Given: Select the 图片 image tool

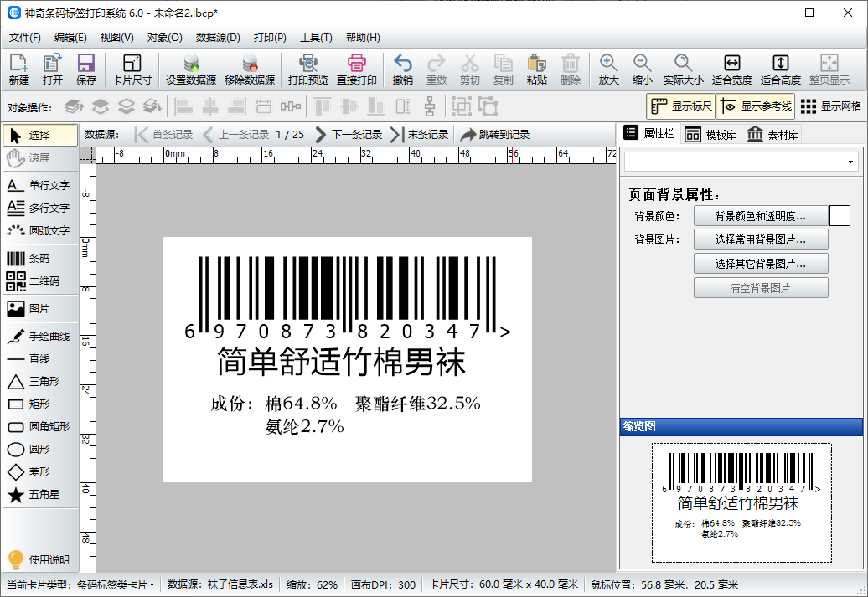Looking at the screenshot, I should point(39,309).
